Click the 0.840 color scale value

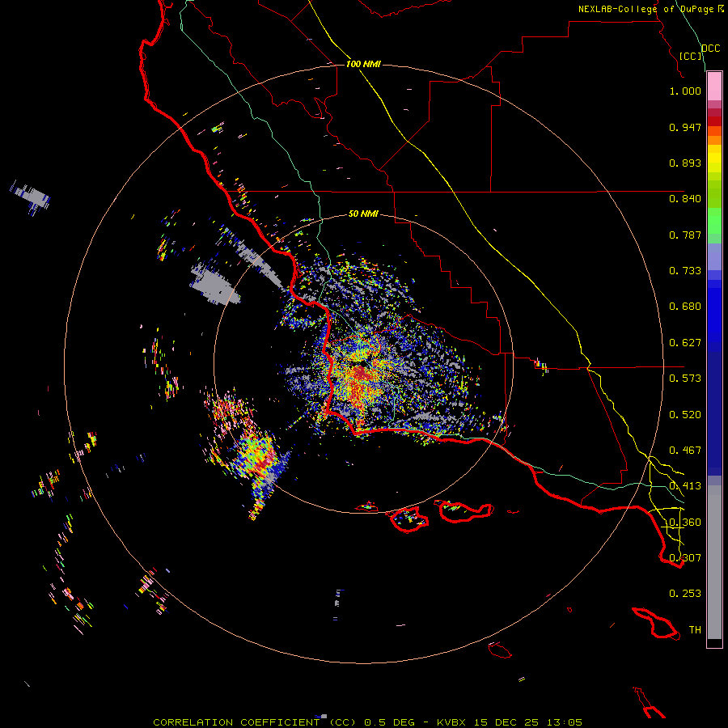click(x=685, y=199)
